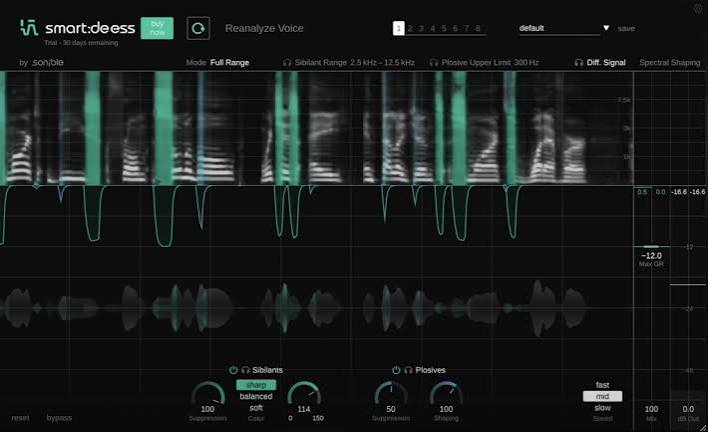708x432 pixels.
Task: Select state slot 6
Action: pos(455,28)
